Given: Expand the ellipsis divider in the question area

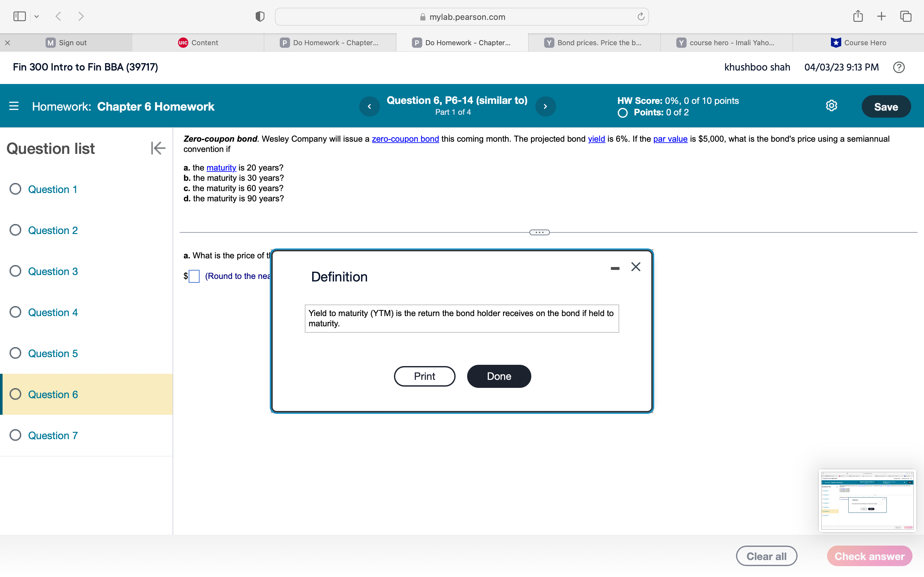Looking at the screenshot, I should 540,232.
